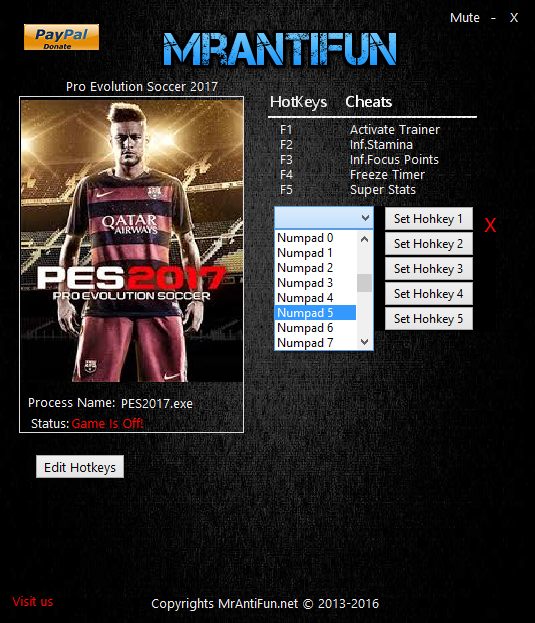Image resolution: width=535 pixels, height=623 pixels.
Task: Open the Edit Hotkeys button
Action: tap(80, 467)
